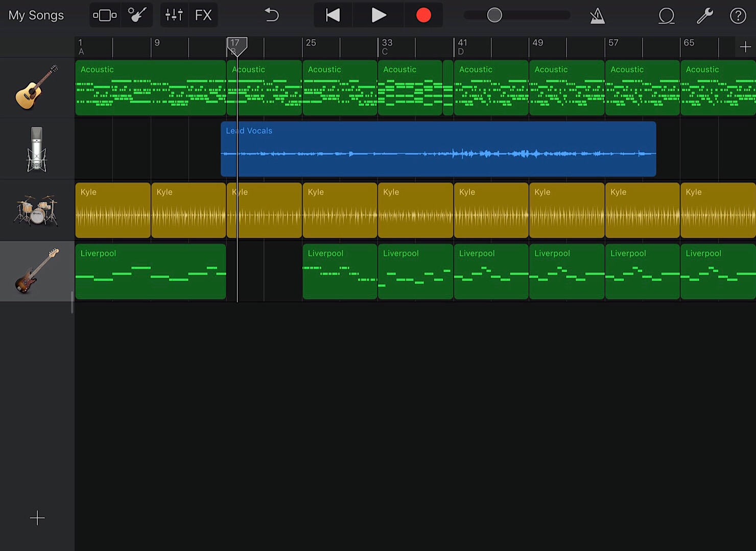
Task: Add a new track with plus button
Action: (x=37, y=518)
